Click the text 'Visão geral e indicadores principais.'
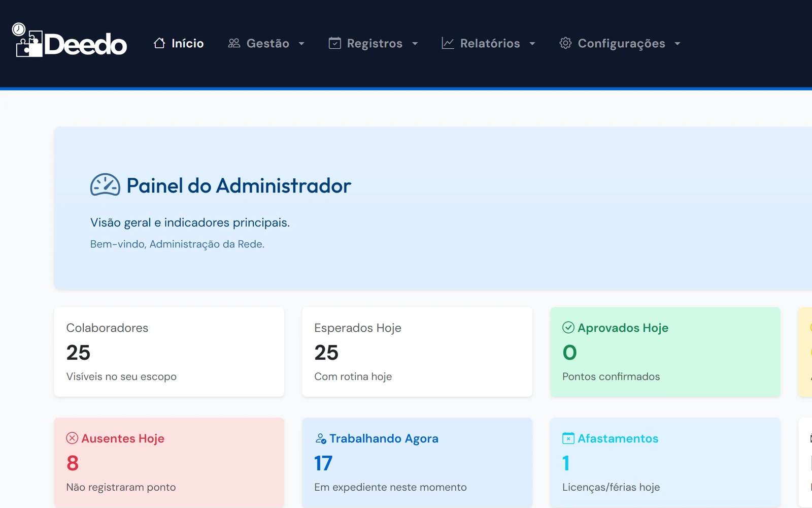This screenshot has width=812, height=508. [x=190, y=223]
